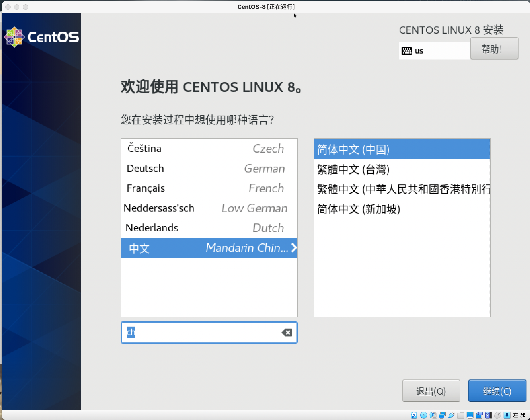Click the shared folders status icon
Image resolution: width=530 pixels, height=420 pixels.
(461, 415)
